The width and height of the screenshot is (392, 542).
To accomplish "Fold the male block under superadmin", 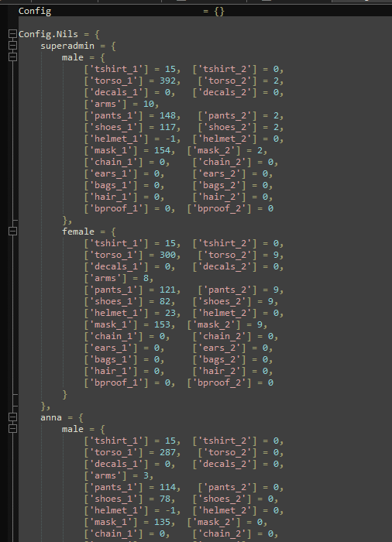I will 12,57.
